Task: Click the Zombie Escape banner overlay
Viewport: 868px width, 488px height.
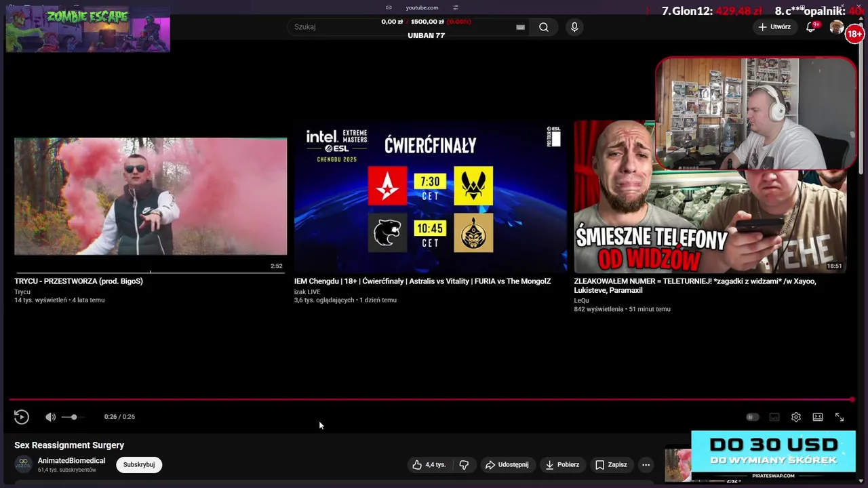Action: (87, 29)
